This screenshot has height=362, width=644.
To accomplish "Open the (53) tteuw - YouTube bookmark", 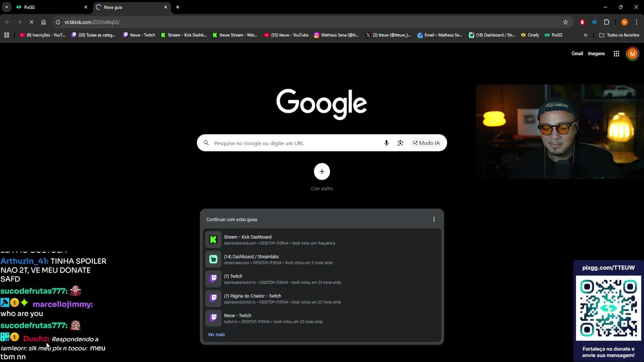I will point(286,35).
